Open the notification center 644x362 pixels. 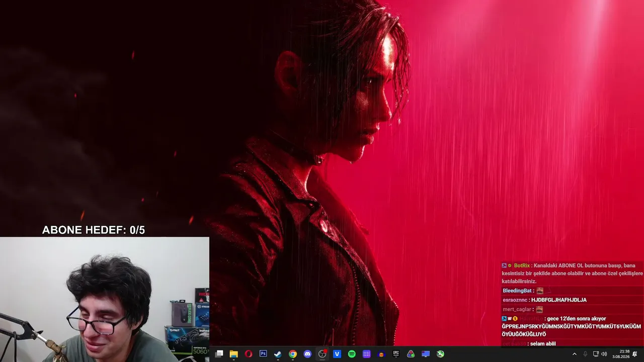pyautogui.click(x=635, y=354)
